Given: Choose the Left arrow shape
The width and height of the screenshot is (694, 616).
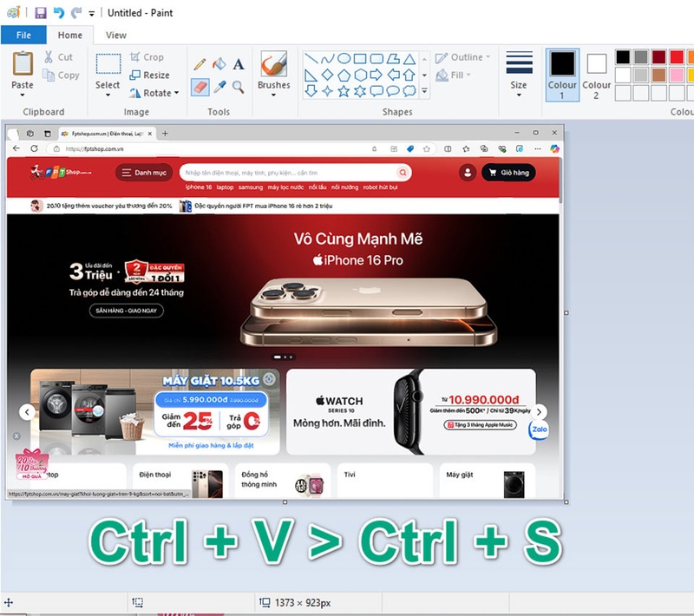Looking at the screenshot, I should (393, 75).
